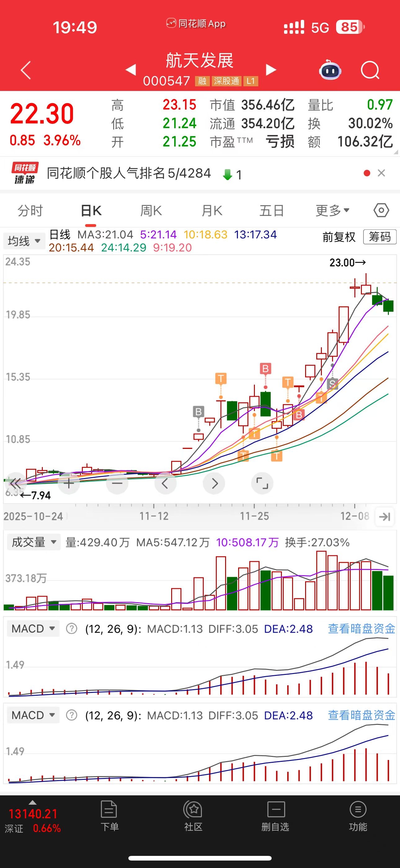Open the 成交量 volume indicator dropdown
This screenshot has width=400, height=868.
pyautogui.click(x=34, y=542)
